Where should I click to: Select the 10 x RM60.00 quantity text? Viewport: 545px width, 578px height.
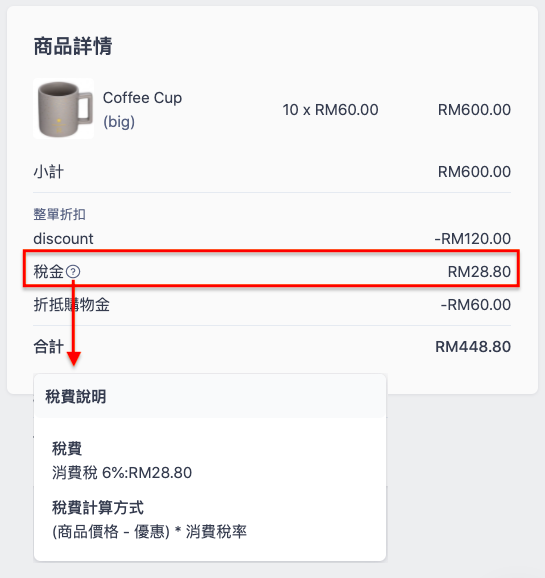click(330, 110)
